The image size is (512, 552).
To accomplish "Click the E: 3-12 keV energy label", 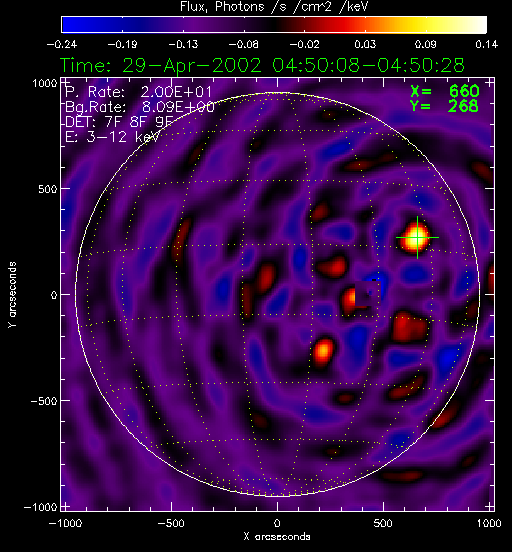I will (112, 137).
